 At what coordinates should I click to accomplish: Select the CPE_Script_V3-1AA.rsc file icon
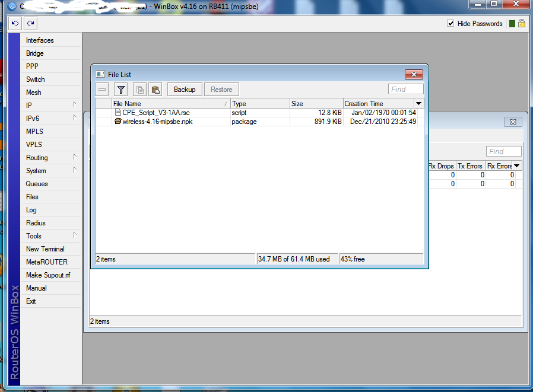click(118, 113)
